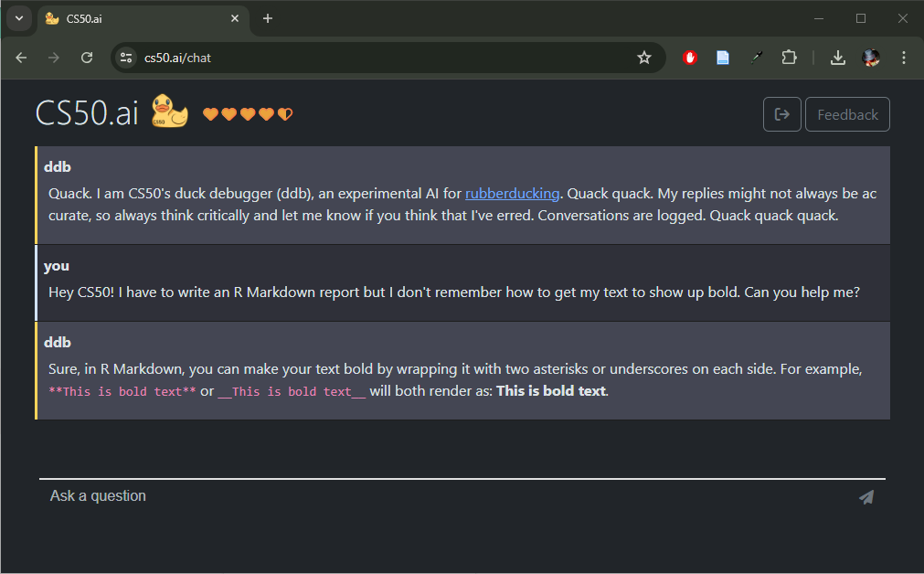Viewport: 924px width, 574px height.
Task: Click the **This is bold text** code snippet
Action: pos(122,391)
